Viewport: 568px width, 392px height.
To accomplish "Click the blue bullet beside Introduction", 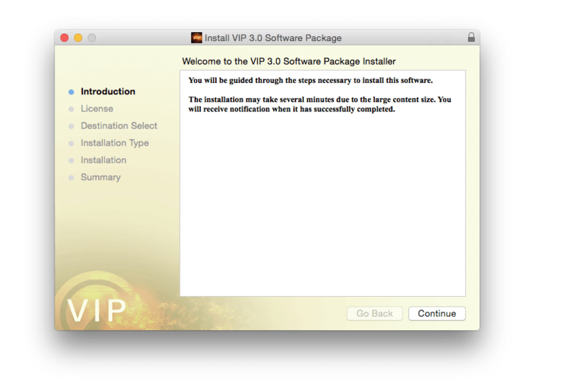I will point(72,92).
